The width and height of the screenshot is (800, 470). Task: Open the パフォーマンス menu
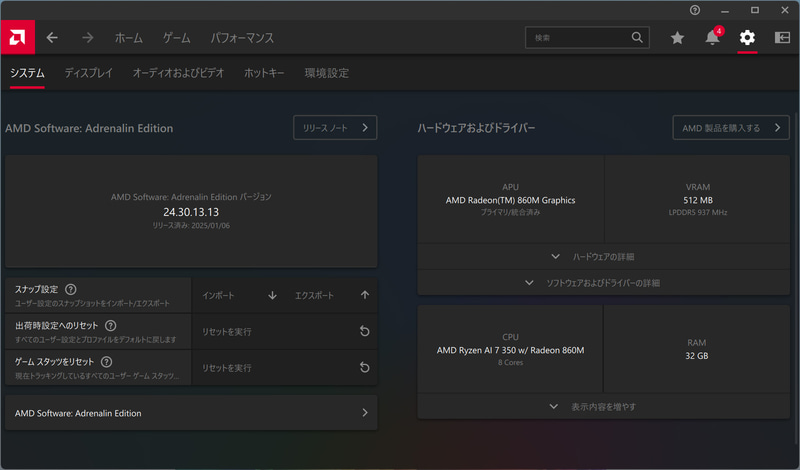point(242,38)
